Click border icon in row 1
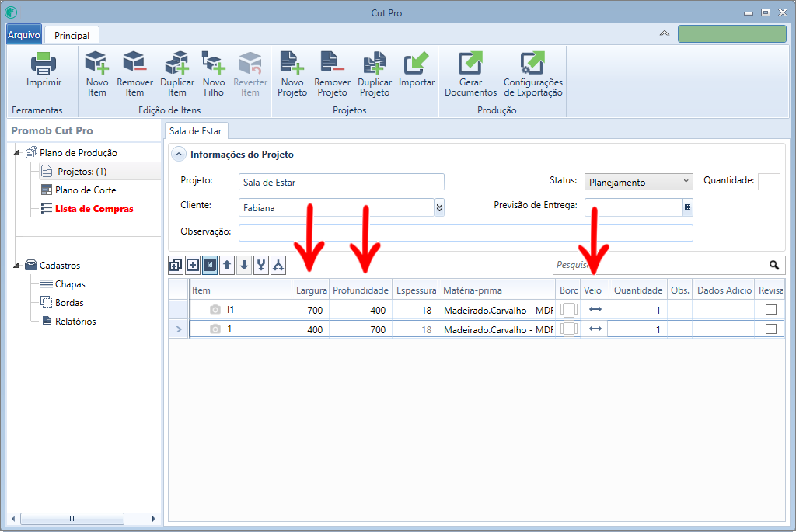The image size is (796, 532). [568, 329]
